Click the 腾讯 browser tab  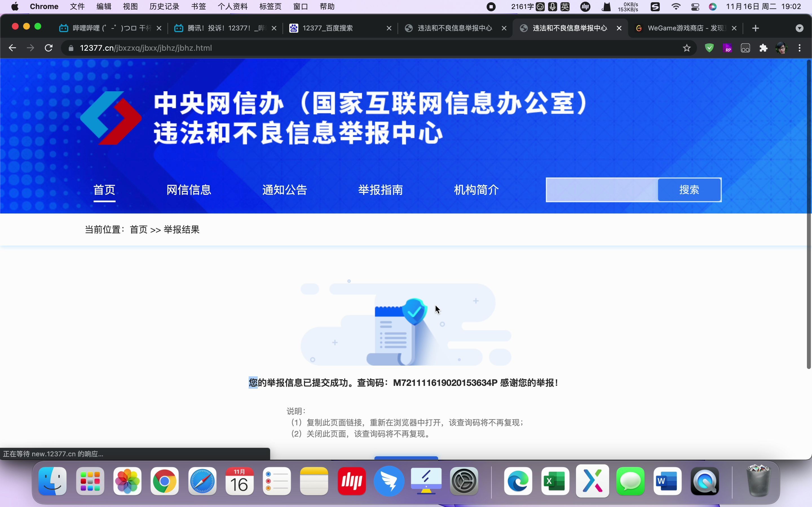tap(224, 28)
